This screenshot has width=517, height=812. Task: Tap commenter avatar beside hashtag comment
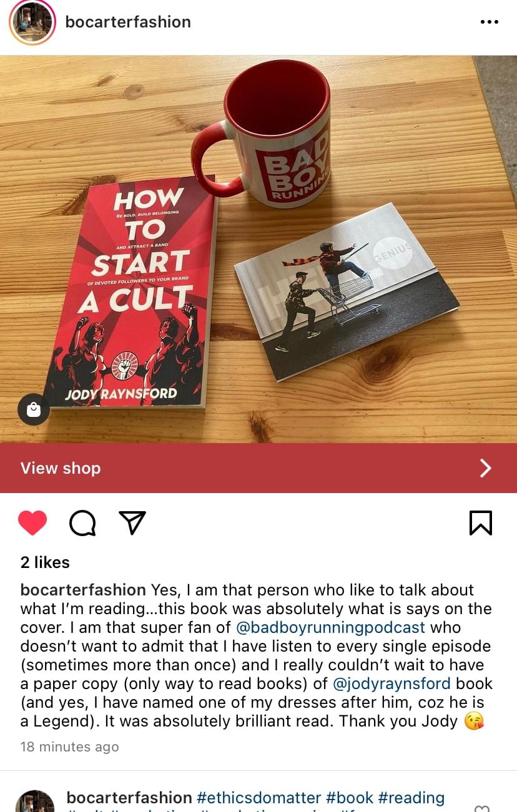pos(35,801)
